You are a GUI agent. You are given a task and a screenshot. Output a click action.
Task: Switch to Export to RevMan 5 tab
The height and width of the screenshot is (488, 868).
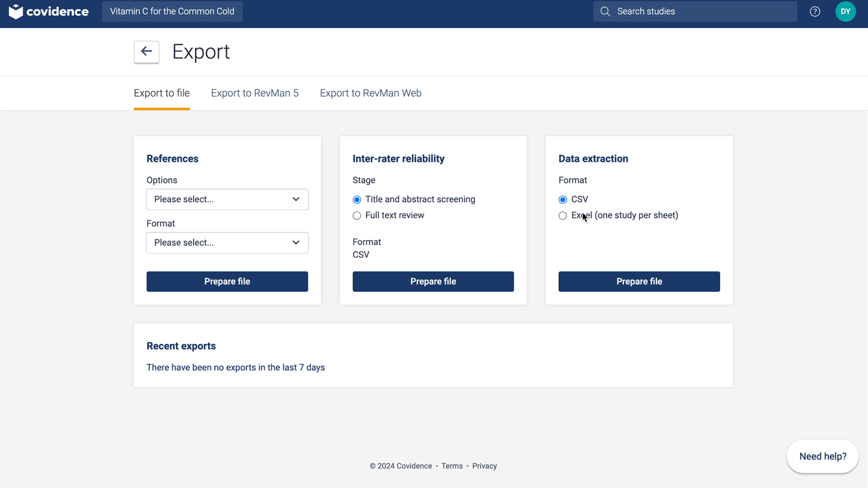(x=254, y=93)
